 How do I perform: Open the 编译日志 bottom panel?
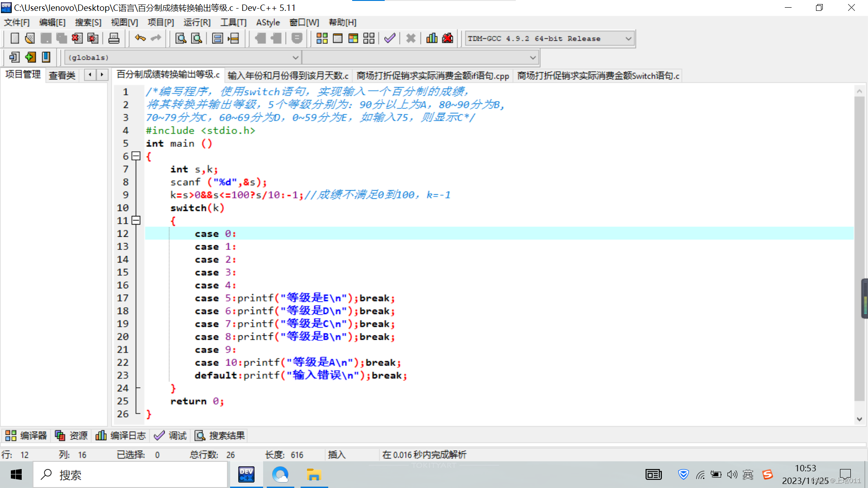click(x=121, y=436)
